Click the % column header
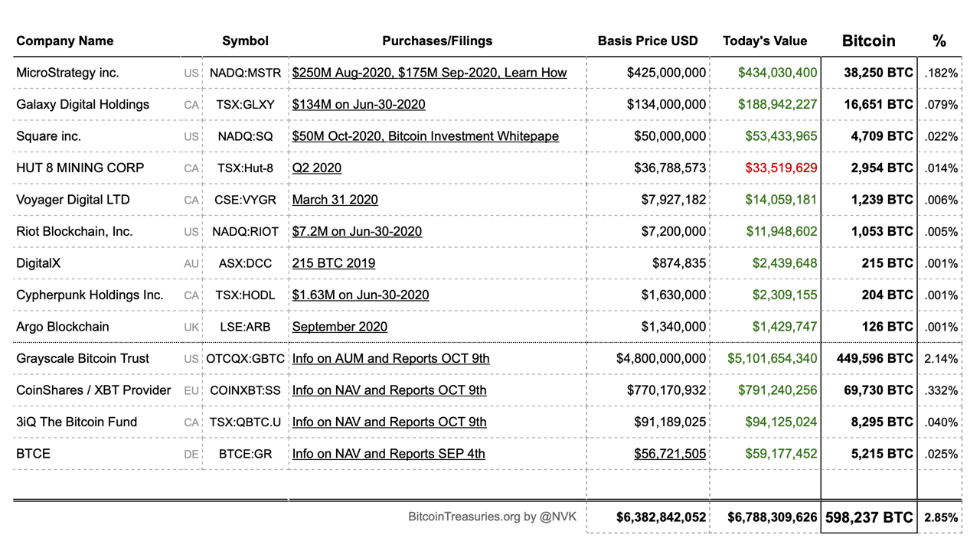The height and width of the screenshot is (551, 980). point(939,41)
